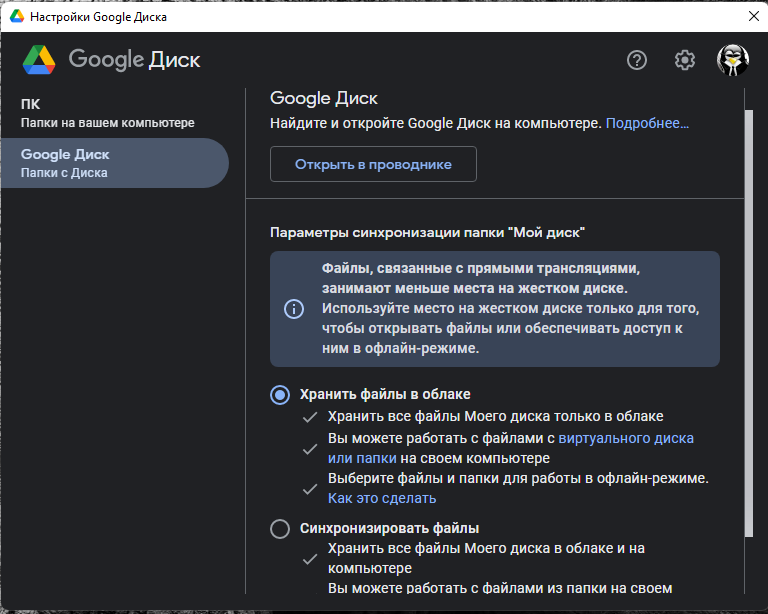Viewport: 768px width, 614px height.
Task: Open the help question mark icon
Action: click(x=637, y=60)
